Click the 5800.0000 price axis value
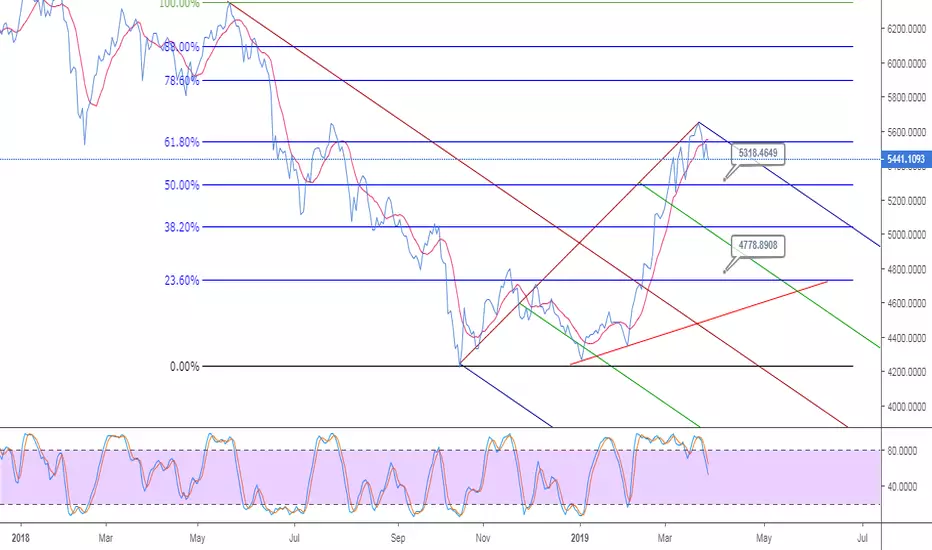This screenshot has width=932, height=550. tap(906, 98)
